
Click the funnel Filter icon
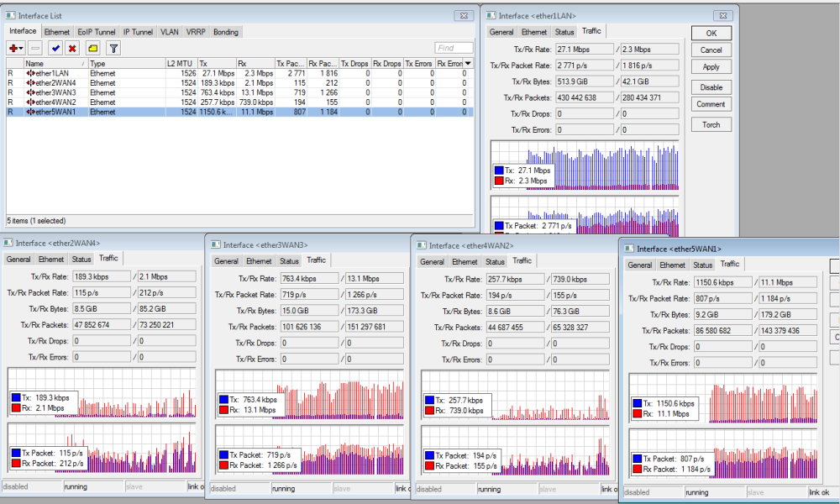pyautogui.click(x=113, y=48)
